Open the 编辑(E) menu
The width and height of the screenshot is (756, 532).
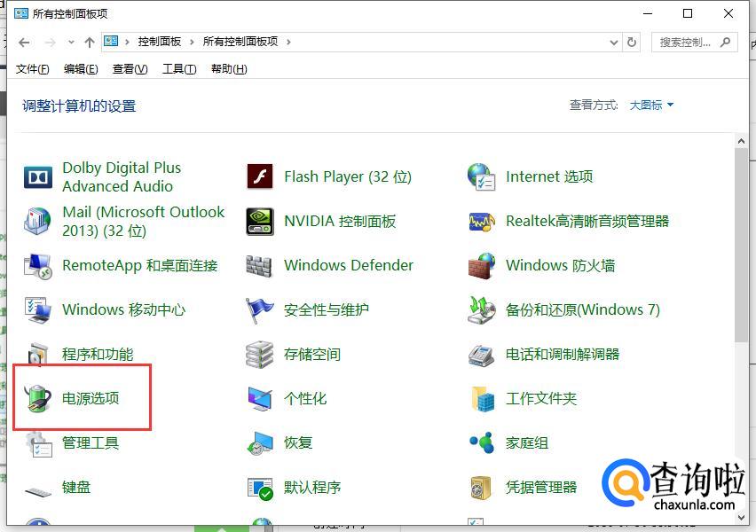(x=81, y=69)
